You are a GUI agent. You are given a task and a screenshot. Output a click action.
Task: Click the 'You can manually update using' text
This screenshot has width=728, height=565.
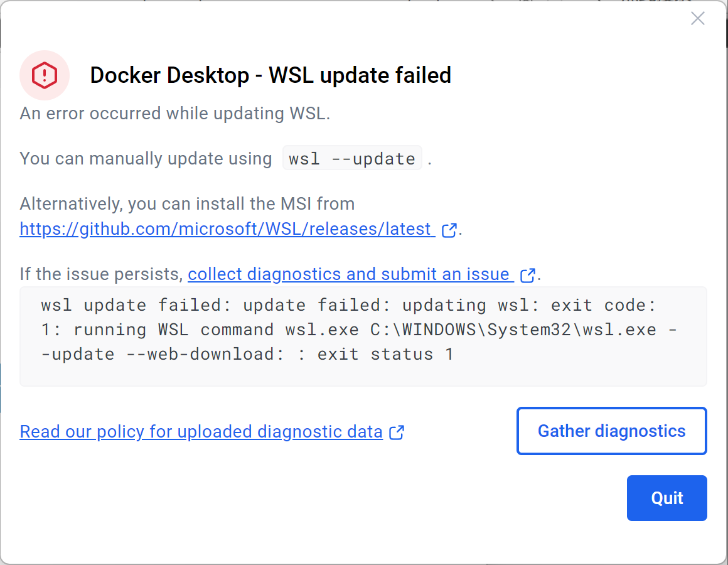click(x=146, y=159)
